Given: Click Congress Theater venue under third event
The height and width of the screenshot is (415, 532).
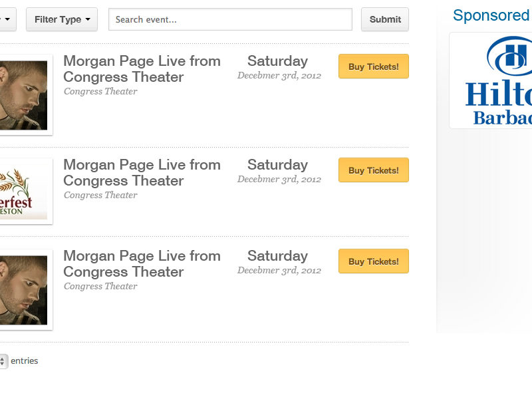Looking at the screenshot, I should 100,286.
